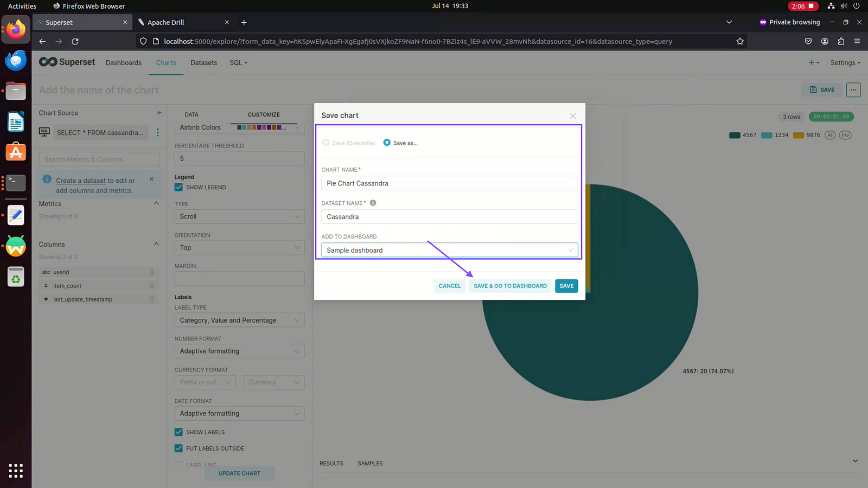Open the Dashboards menu item
The height and width of the screenshot is (488, 868).
(x=124, y=63)
